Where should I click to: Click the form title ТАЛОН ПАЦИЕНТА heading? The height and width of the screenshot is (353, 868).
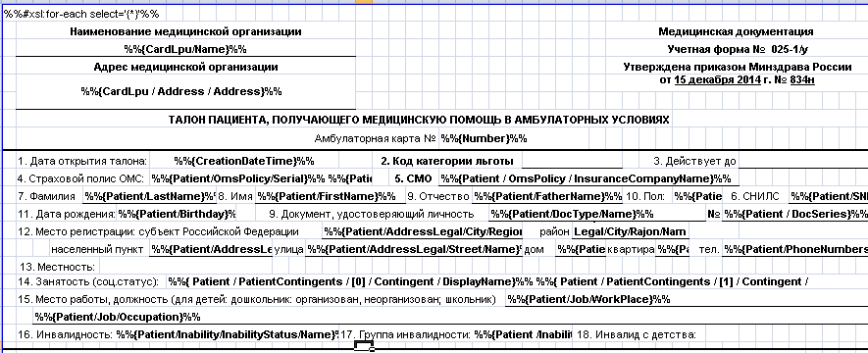tap(419, 120)
